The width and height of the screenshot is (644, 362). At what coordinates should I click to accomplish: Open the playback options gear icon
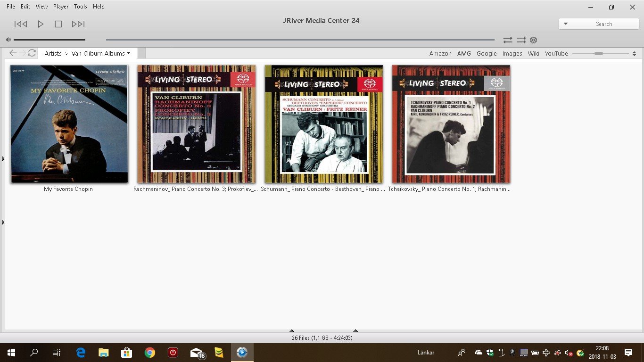(534, 40)
